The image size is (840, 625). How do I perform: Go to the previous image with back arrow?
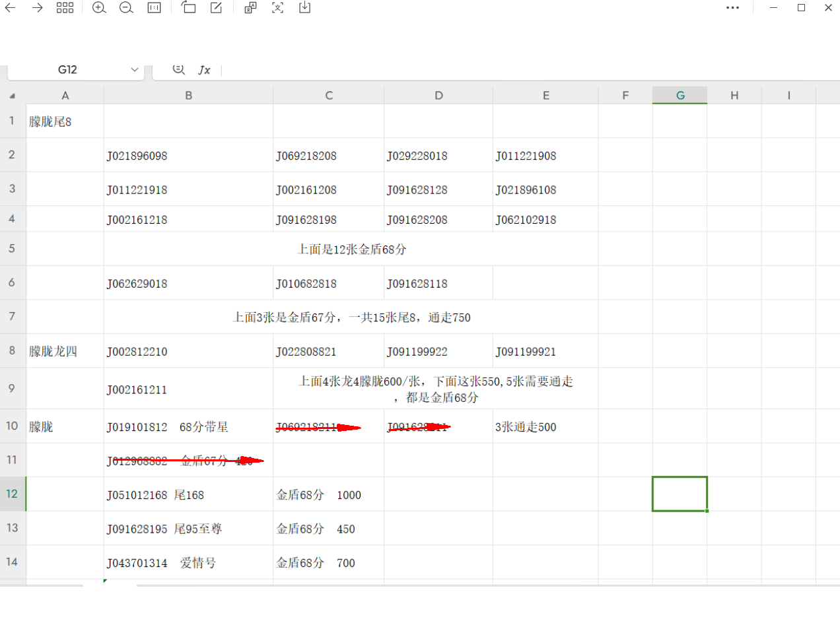click(x=11, y=8)
